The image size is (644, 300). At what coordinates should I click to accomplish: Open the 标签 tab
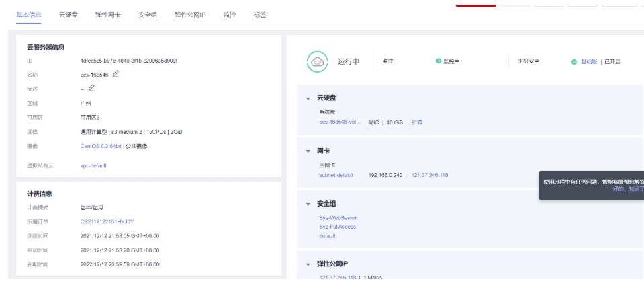point(260,15)
